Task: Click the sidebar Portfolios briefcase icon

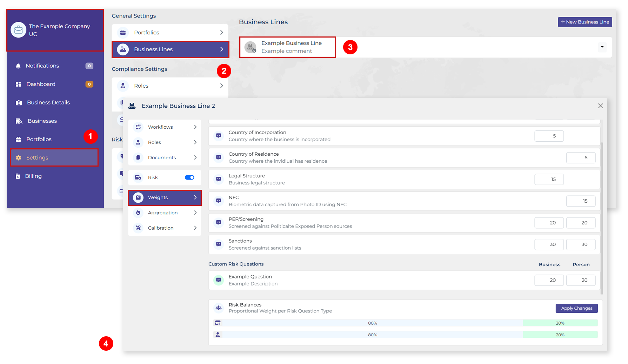Action: coord(19,139)
